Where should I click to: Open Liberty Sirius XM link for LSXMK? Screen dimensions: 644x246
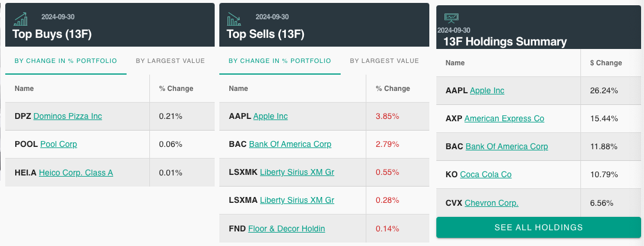coord(297,172)
